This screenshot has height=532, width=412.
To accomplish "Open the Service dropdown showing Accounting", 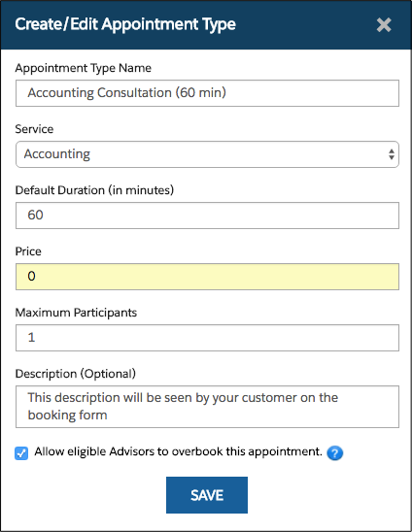I will [207, 154].
